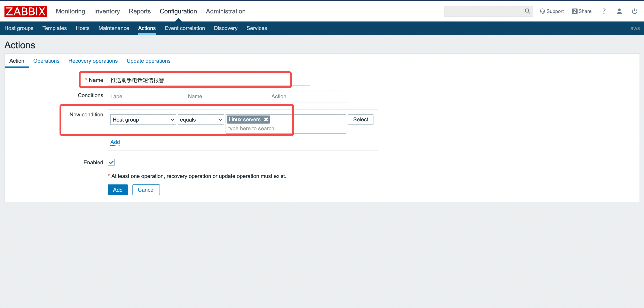Viewport: 644px width, 308px height.
Task: Click the blue Add button
Action: (118, 190)
